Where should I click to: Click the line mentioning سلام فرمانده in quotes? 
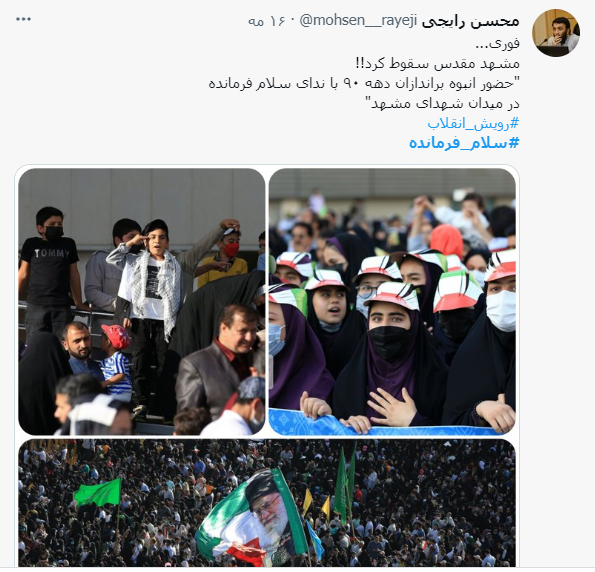(x=364, y=84)
